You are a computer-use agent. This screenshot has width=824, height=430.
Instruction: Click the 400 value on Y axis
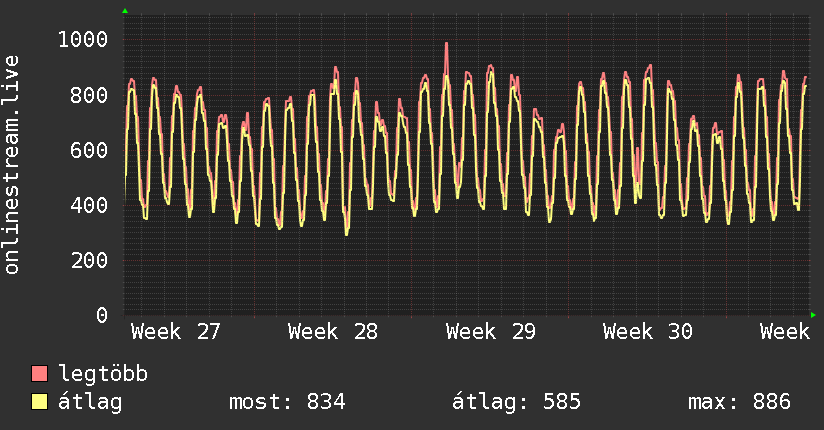89,205
